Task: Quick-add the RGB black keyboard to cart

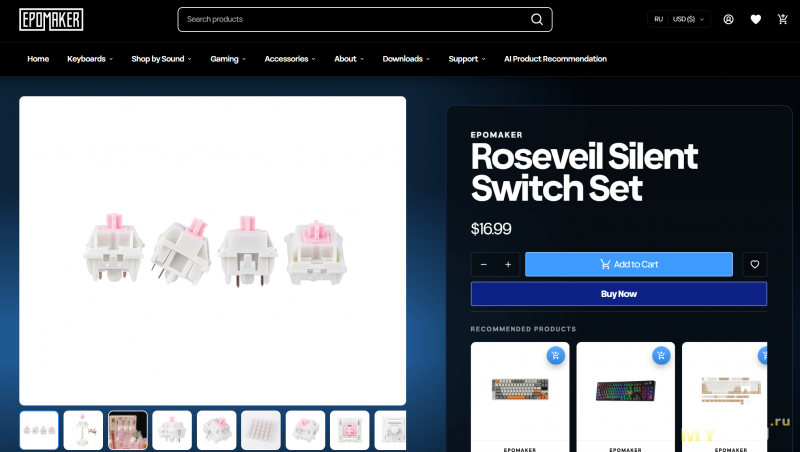Action: pyautogui.click(x=661, y=355)
